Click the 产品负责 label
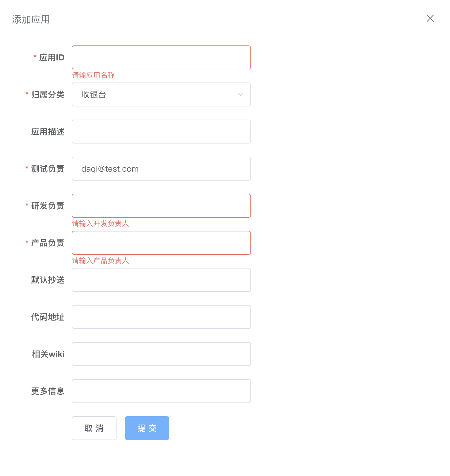 point(48,243)
